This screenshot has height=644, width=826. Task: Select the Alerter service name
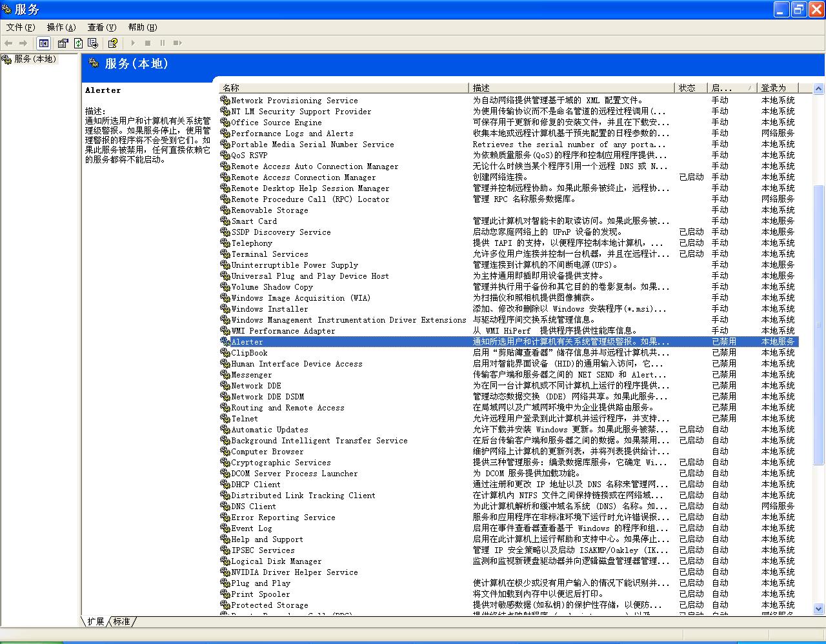pyautogui.click(x=247, y=342)
